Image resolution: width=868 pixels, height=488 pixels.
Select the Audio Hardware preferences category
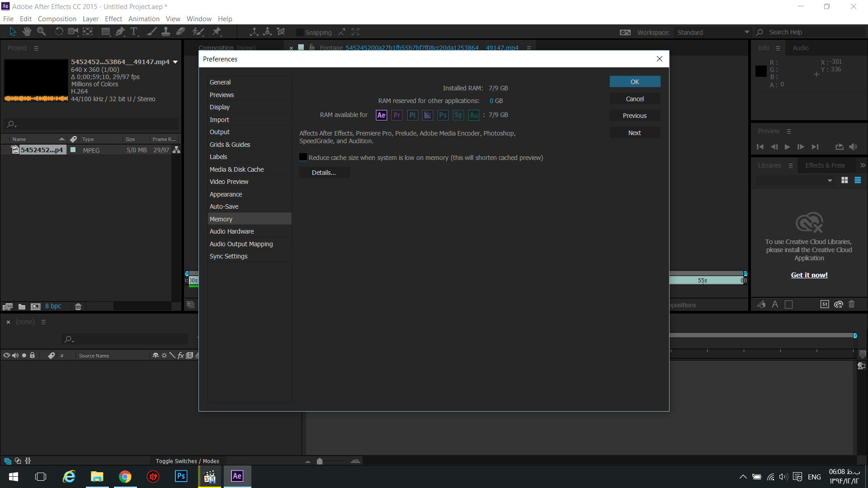pos(250,231)
